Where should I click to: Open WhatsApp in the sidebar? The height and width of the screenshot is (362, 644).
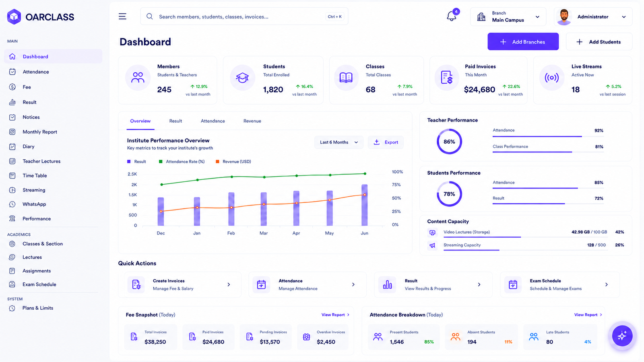[53, 204]
